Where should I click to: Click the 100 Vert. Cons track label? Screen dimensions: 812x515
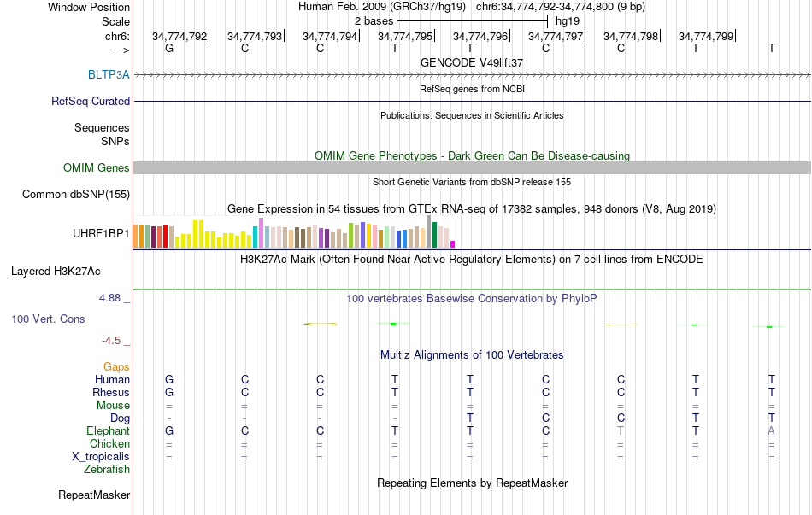pyautogui.click(x=48, y=319)
